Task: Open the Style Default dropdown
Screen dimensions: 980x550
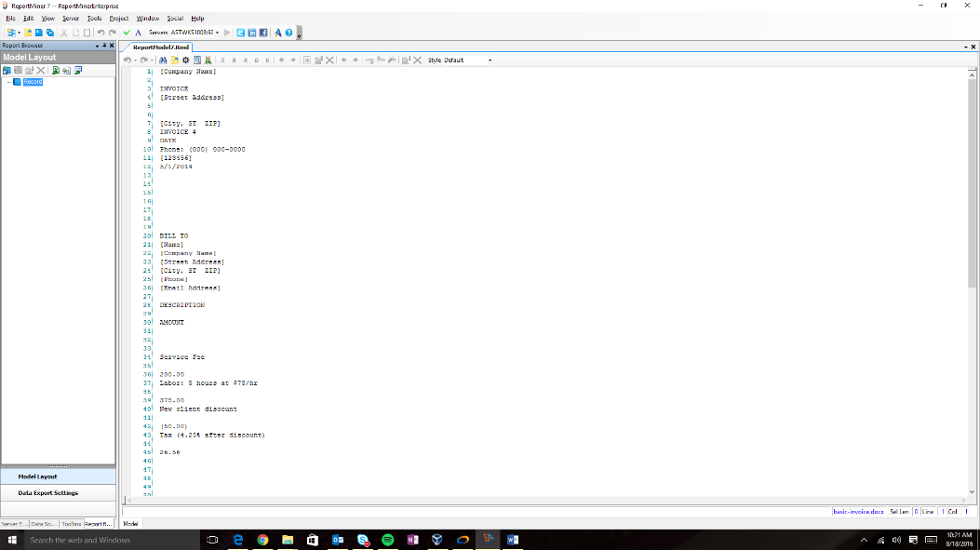Action: pyautogui.click(x=490, y=60)
